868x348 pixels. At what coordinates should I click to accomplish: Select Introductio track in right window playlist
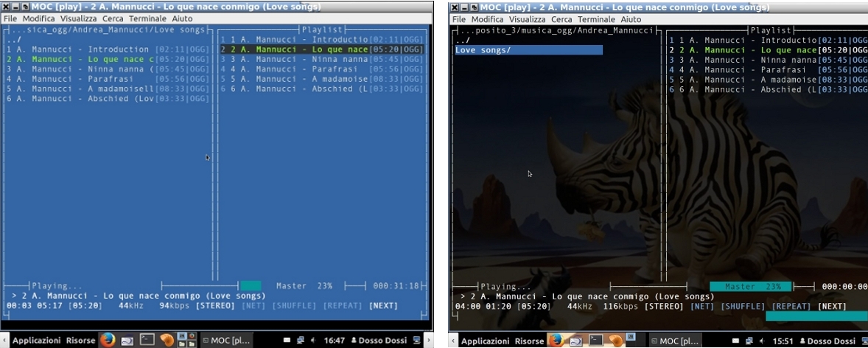pos(768,40)
